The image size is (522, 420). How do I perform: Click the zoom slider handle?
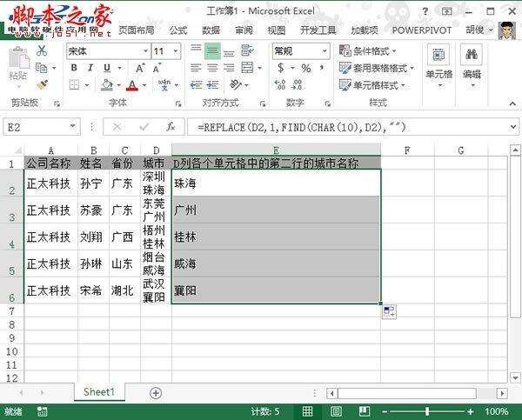point(427,411)
